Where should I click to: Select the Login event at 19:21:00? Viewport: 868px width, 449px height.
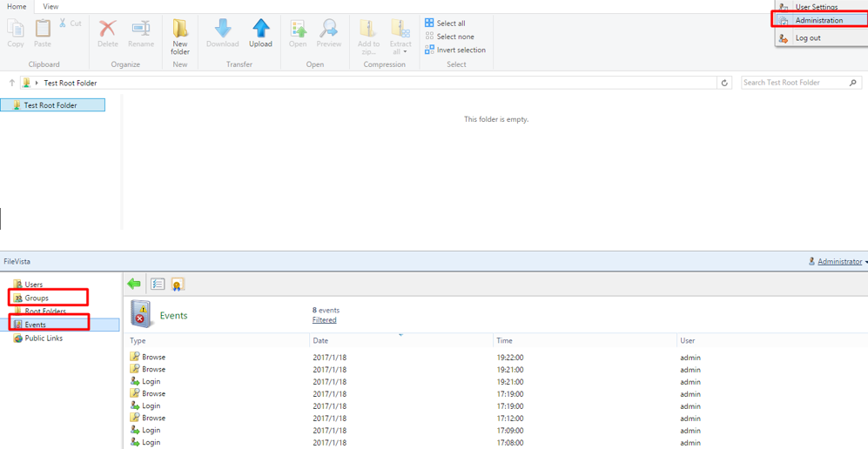pyautogui.click(x=497, y=381)
